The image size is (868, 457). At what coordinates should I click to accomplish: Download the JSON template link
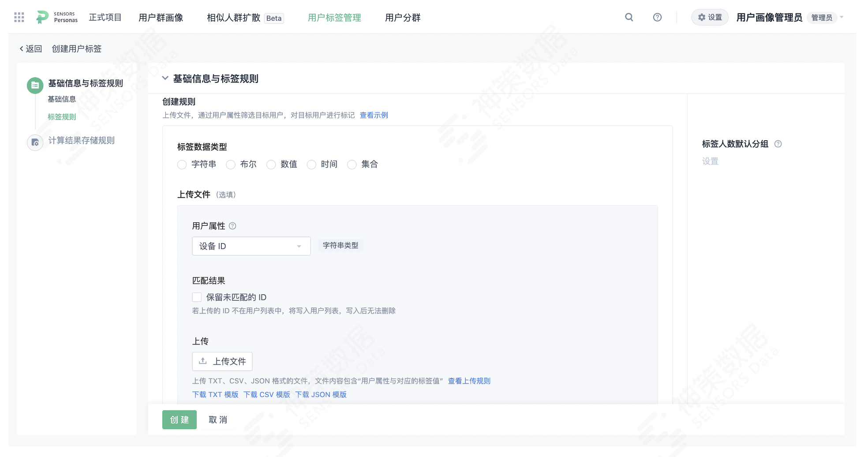click(321, 394)
